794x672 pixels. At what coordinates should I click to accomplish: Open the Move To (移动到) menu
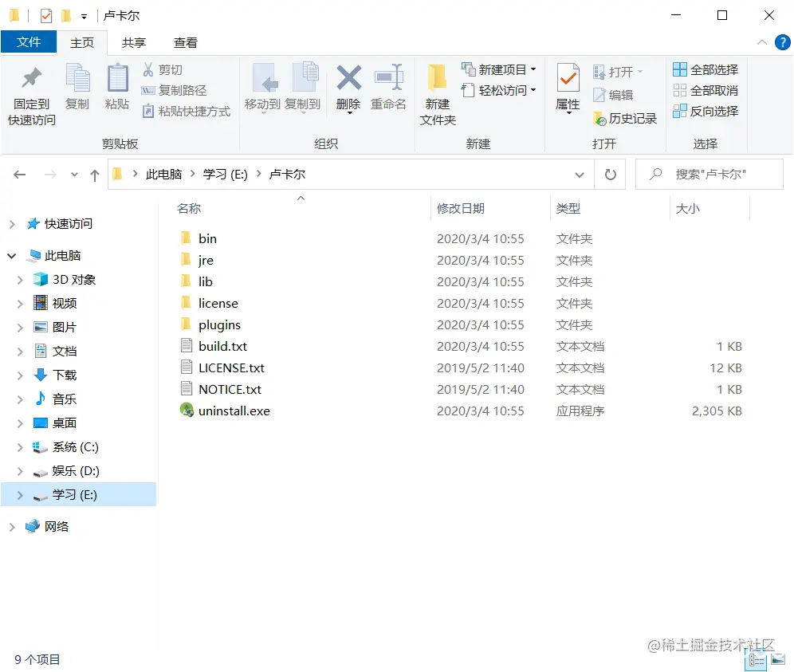click(x=262, y=87)
